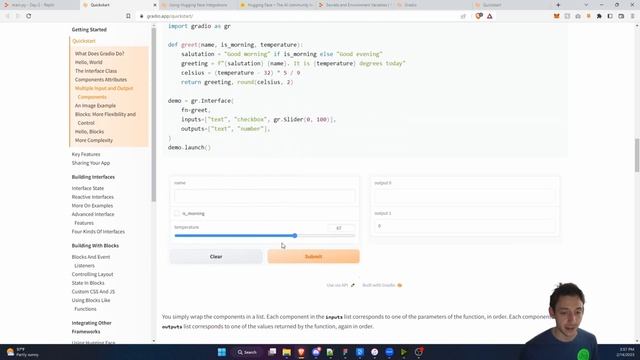Open the browser main menu icon
Viewport: 640px width, 360px height.
pyautogui.click(x=632, y=16)
